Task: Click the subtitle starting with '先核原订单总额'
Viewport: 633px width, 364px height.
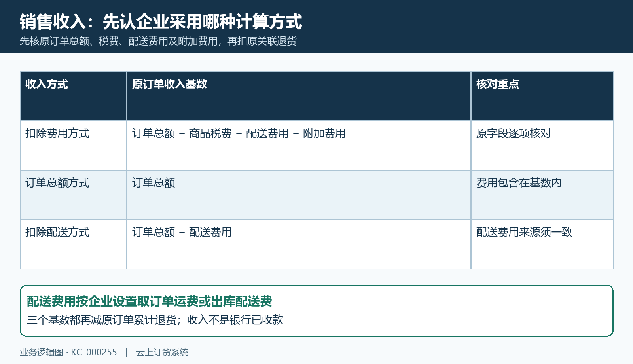Action: coord(158,41)
